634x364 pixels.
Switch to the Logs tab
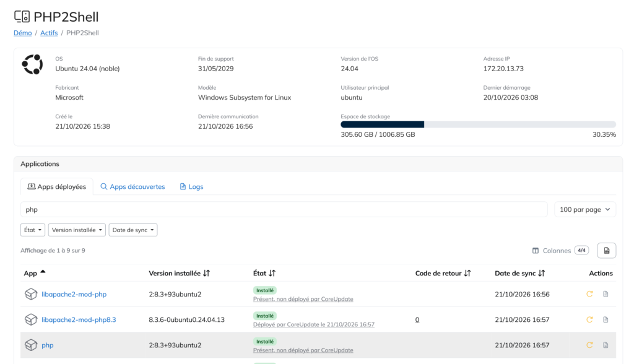click(191, 186)
